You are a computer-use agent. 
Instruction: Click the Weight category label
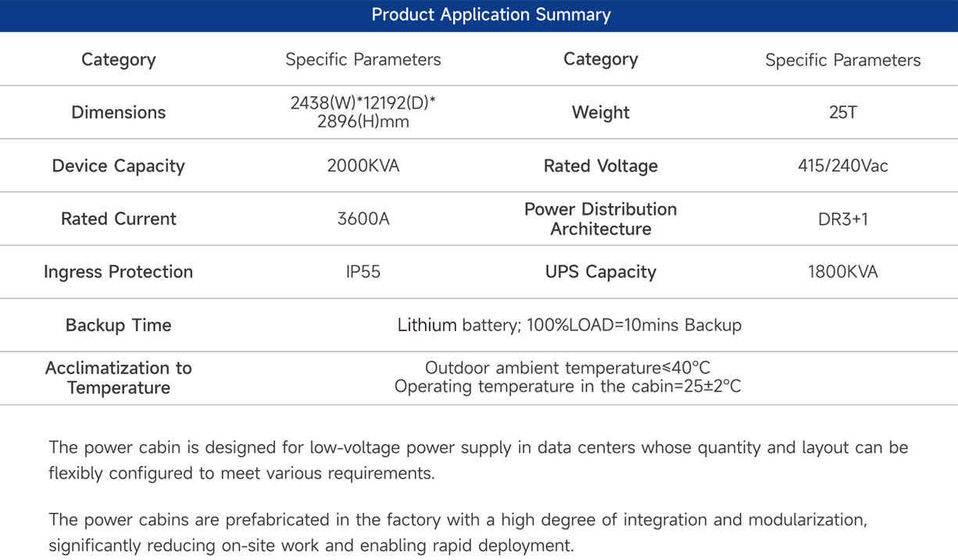pos(600,112)
